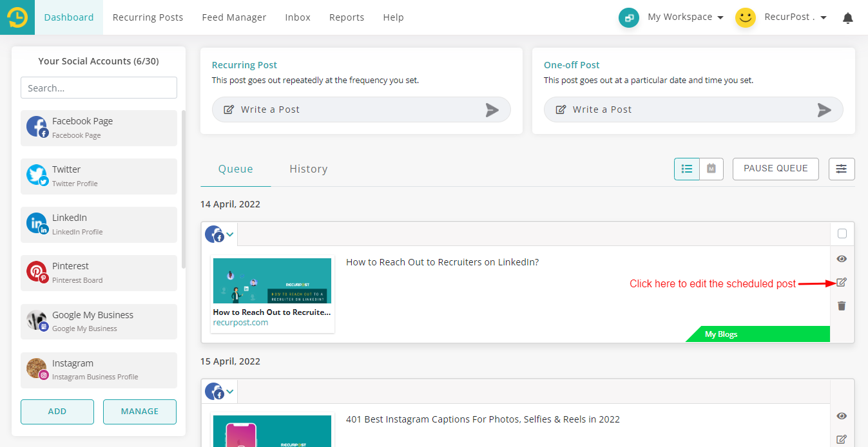Viewport: 868px width, 447px height.
Task: Open the LinkedIn recruiters post thumbnail
Action: (273, 281)
